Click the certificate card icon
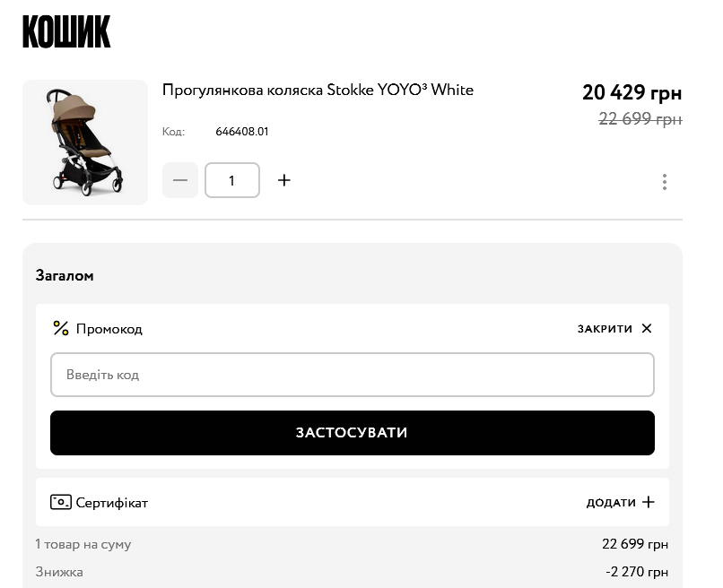Screen dimensions: 723x588 coord(61,502)
